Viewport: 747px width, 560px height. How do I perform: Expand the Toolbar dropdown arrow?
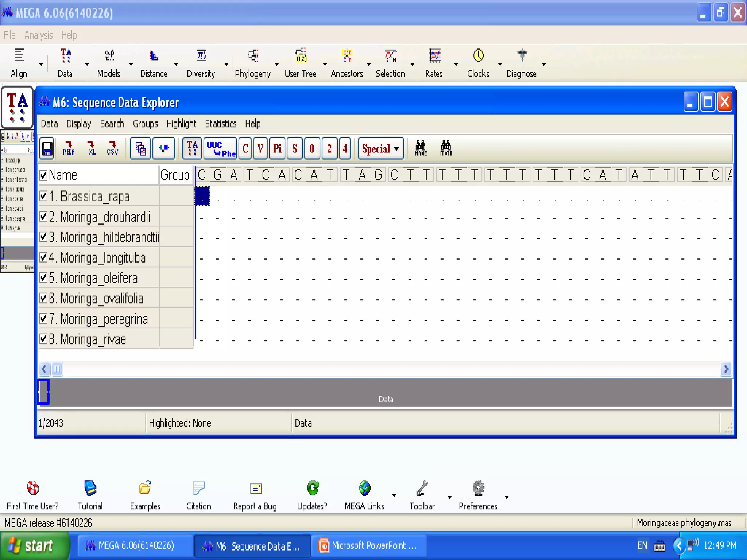coord(450,497)
